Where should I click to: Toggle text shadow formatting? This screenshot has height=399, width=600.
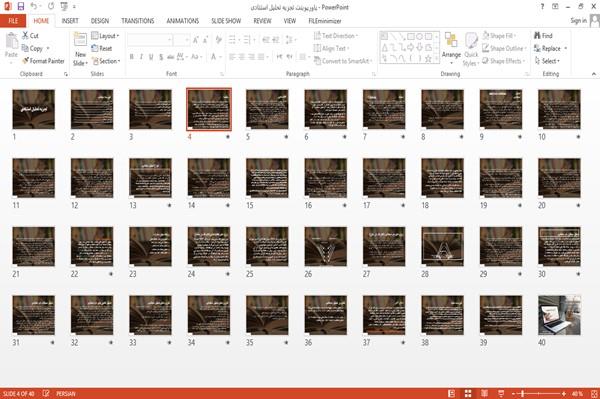[x=161, y=57]
